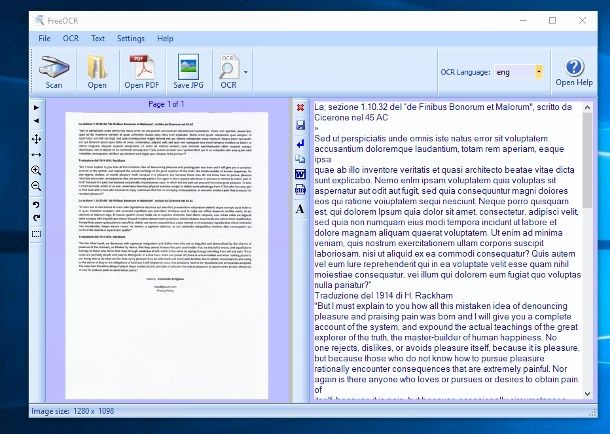Click the FreeOCR title bar app icon

39,21
